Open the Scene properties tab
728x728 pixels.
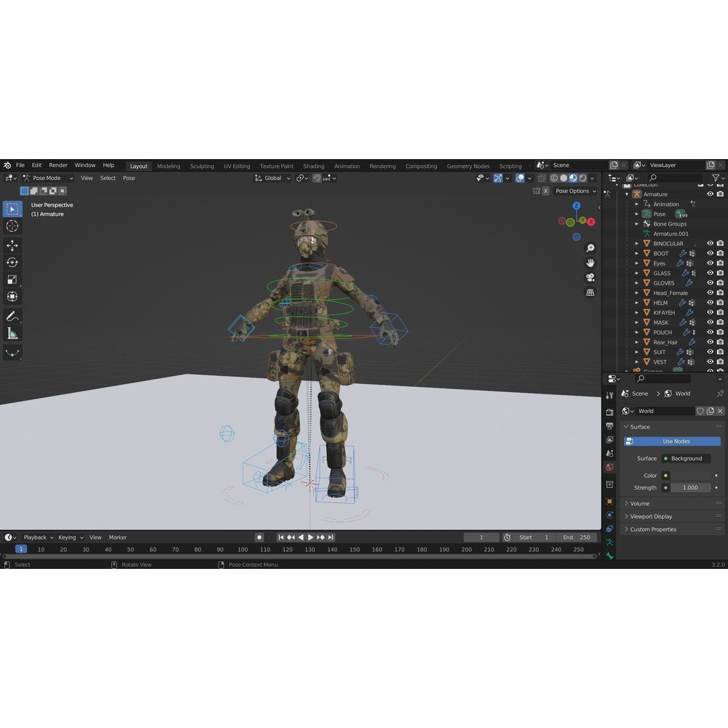click(609, 454)
